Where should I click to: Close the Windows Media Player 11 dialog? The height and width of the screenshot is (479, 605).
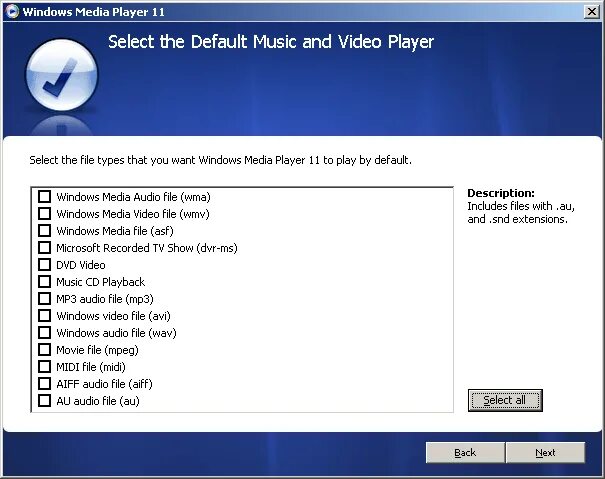click(592, 12)
